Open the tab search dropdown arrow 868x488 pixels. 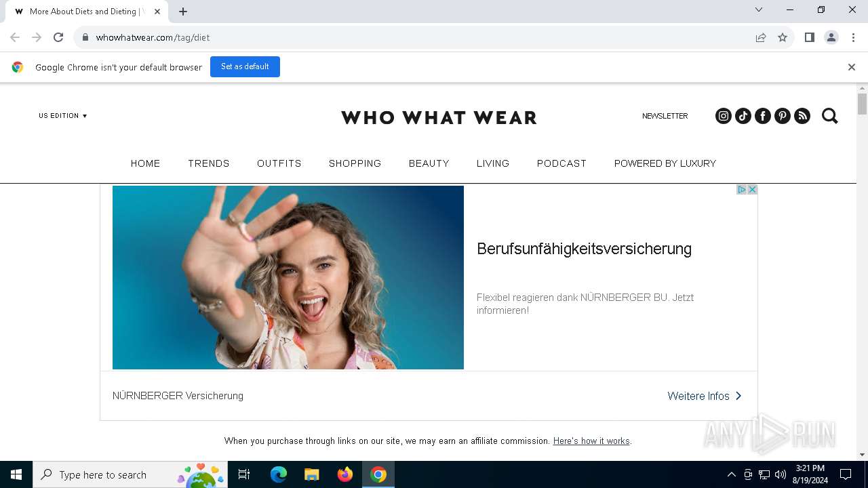[759, 9]
